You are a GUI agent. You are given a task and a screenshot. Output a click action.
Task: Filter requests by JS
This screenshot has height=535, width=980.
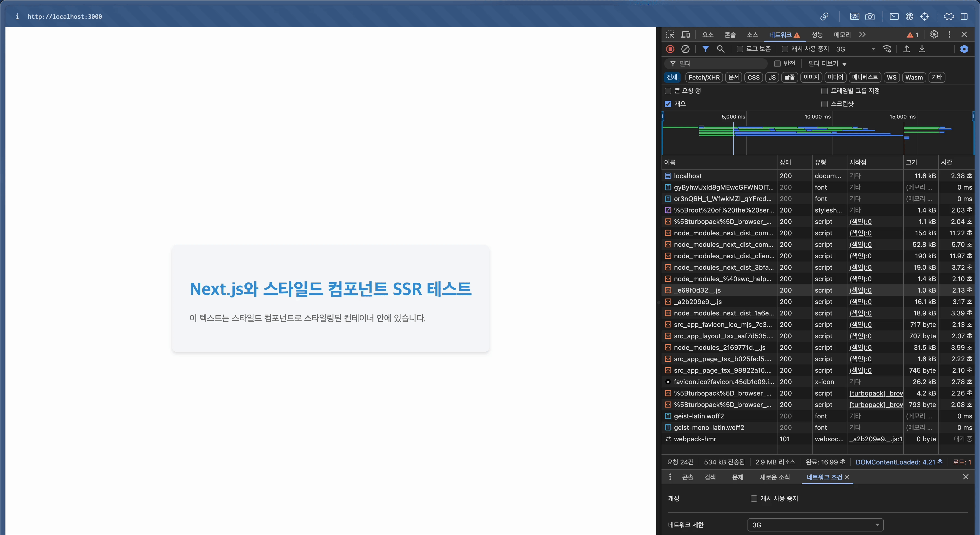(772, 77)
